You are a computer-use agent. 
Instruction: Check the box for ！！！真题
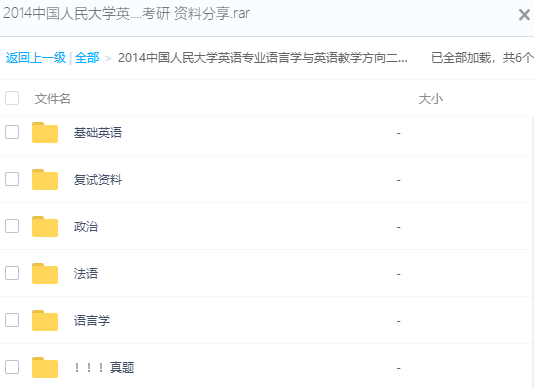(12, 367)
